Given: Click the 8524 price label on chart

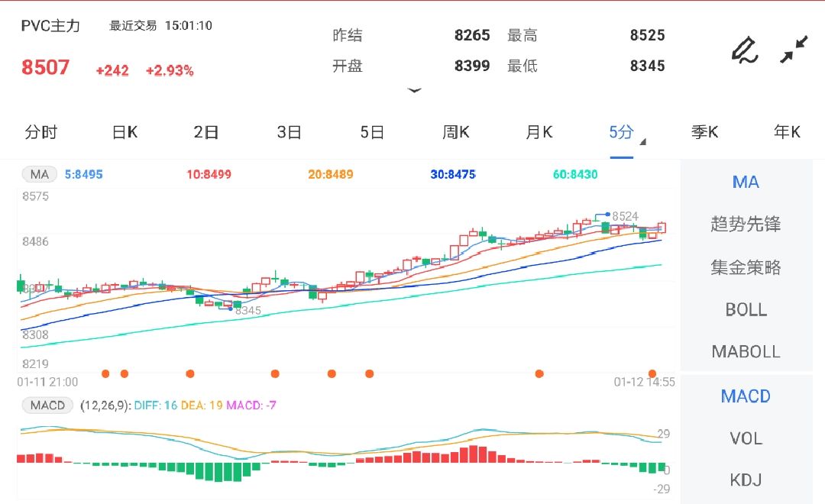Looking at the screenshot, I should click(x=626, y=214).
